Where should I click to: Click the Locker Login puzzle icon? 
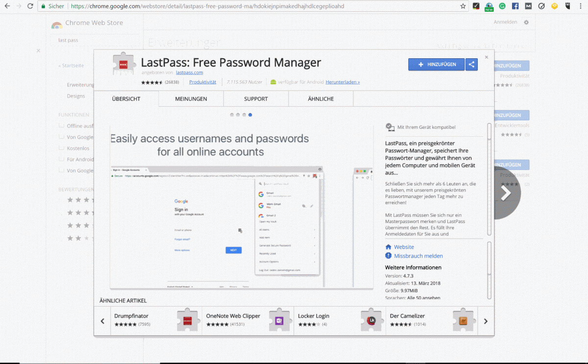371,320
